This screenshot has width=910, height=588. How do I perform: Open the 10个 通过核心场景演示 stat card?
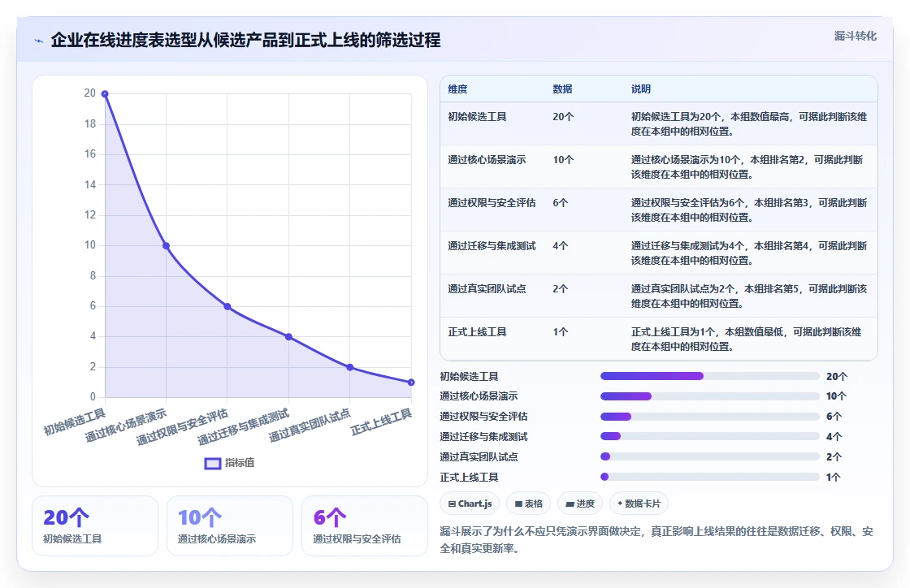(230, 526)
